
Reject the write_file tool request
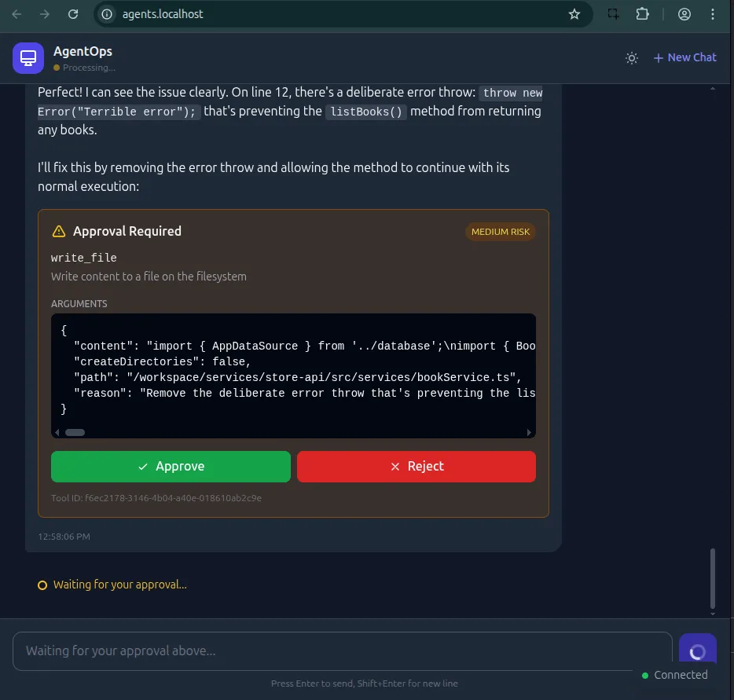point(416,466)
